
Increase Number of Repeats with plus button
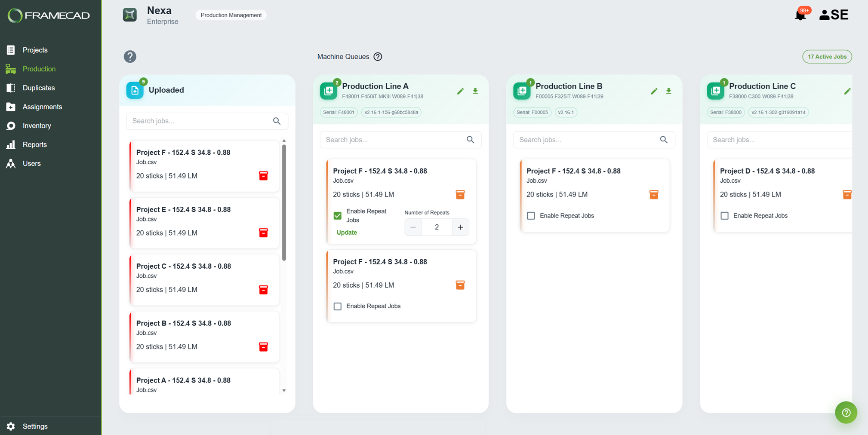point(460,227)
